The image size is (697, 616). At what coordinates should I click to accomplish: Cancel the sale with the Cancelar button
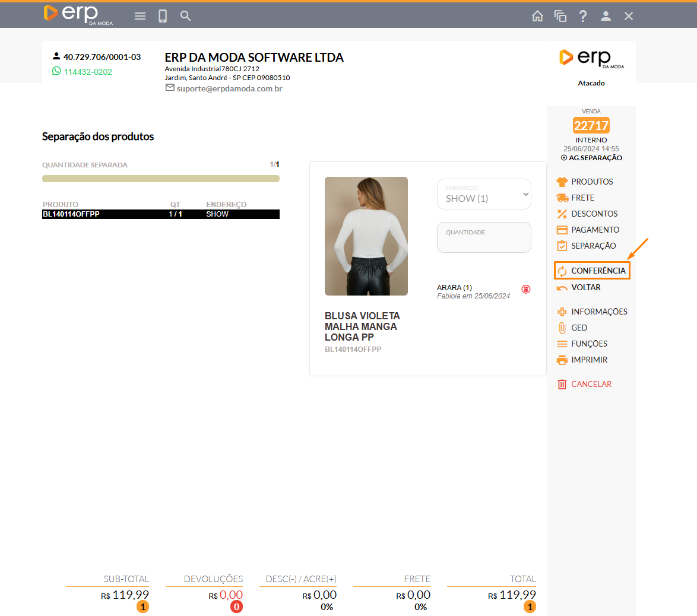(x=591, y=384)
